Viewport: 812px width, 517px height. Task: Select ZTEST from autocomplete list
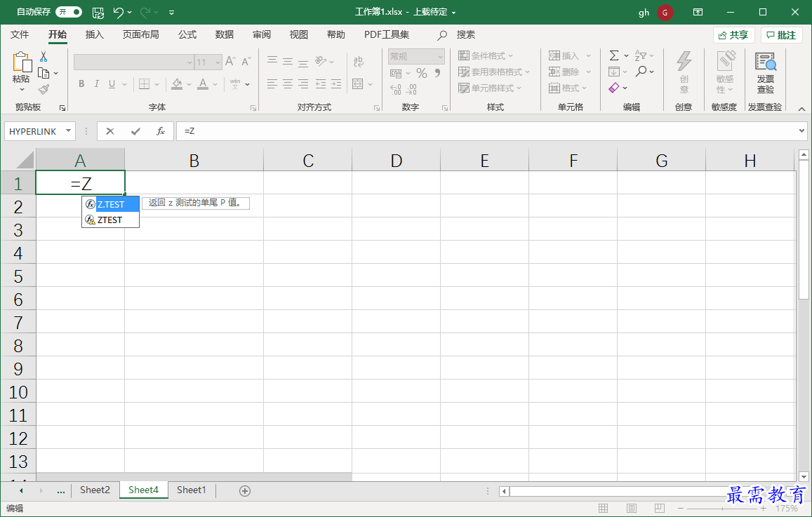111,220
